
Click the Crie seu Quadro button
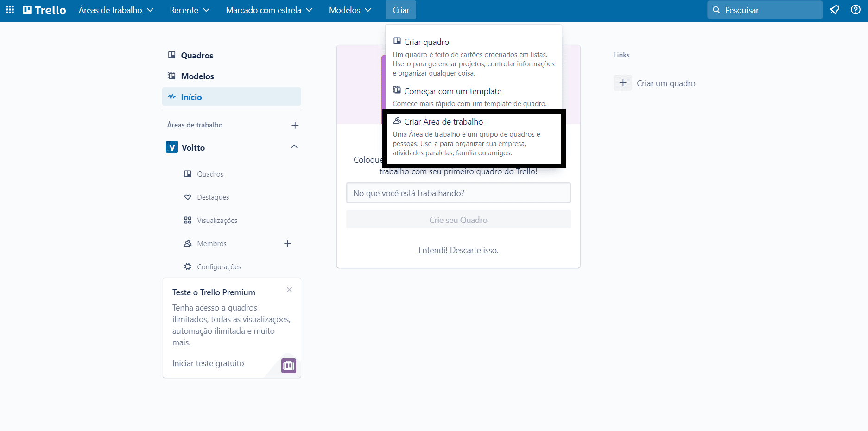(458, 220)
